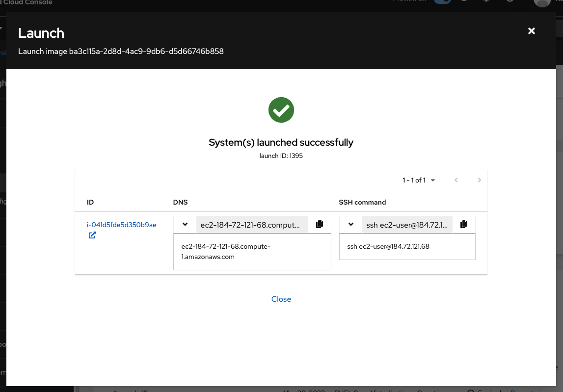Click the green success checkmark icon
This screenshot has width=563, height=392.
(281, 110)
